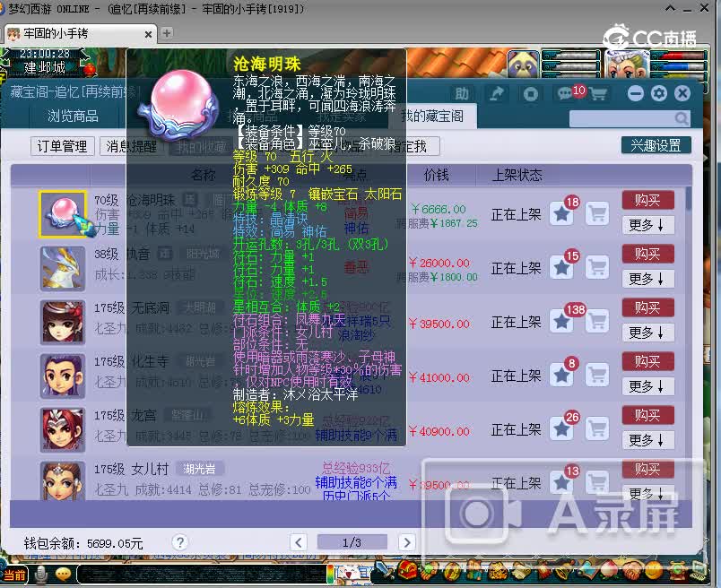Click the 无底洞 character avatar thumbnail
This screenshot has width=721, height=588.
point(63,323)
